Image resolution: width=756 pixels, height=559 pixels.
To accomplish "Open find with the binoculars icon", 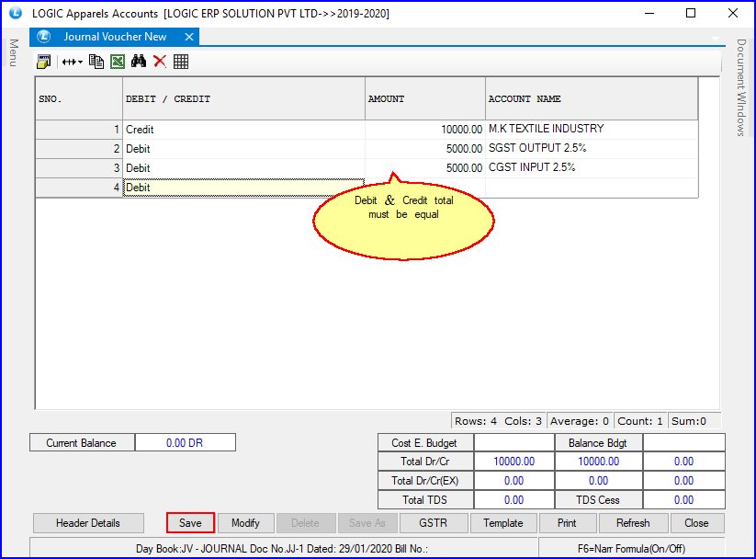I will (139, 62).
